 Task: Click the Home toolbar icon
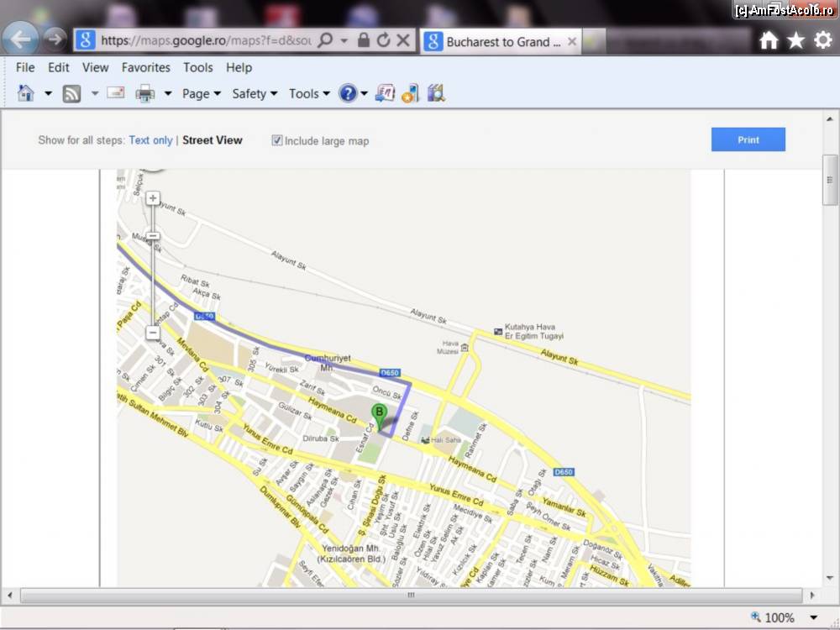26,93
